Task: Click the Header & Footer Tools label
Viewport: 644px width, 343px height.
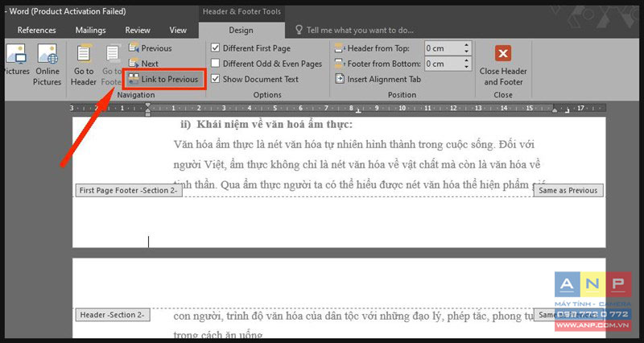Action: click(x=242, y=11)
